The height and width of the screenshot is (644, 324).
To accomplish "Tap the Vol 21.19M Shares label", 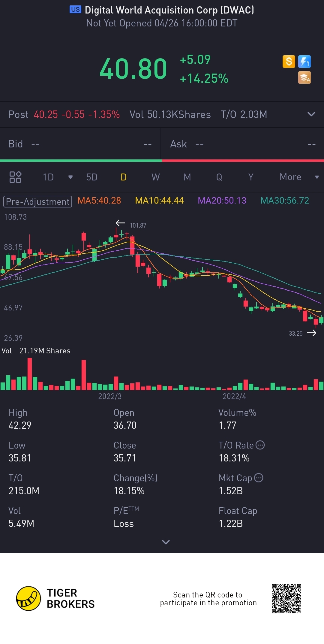I will coord(36,351).
